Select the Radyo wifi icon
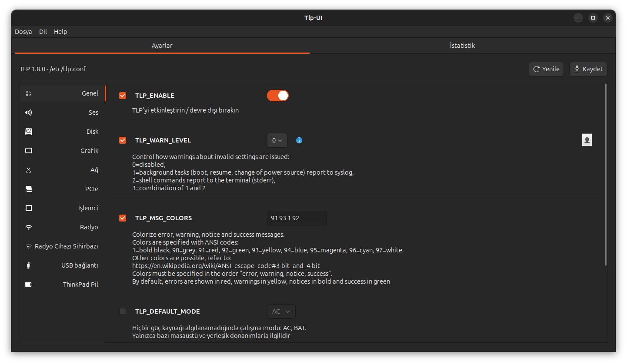Image resolution: width=627 pixels, height=364 pixels. point(29,227)
